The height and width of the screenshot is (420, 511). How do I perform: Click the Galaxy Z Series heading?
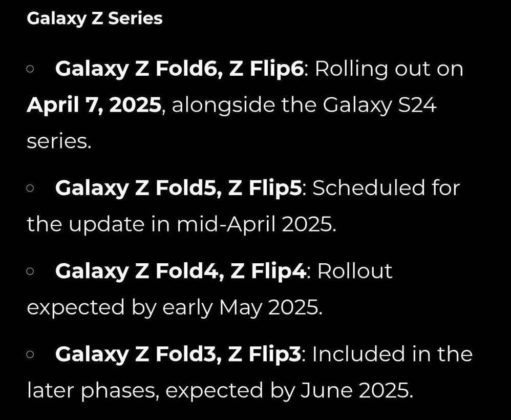pyautogui.click(x=95, y=18)
